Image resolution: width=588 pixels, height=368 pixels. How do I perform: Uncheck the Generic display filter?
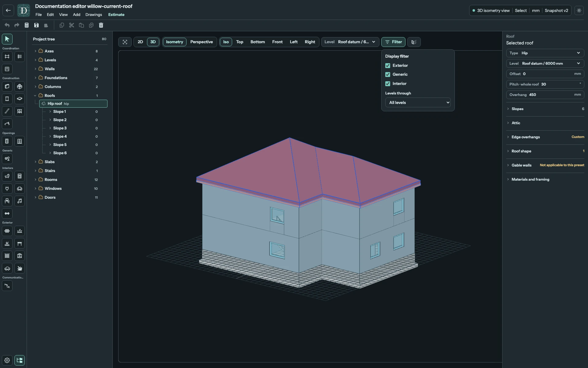click(388, 75)
